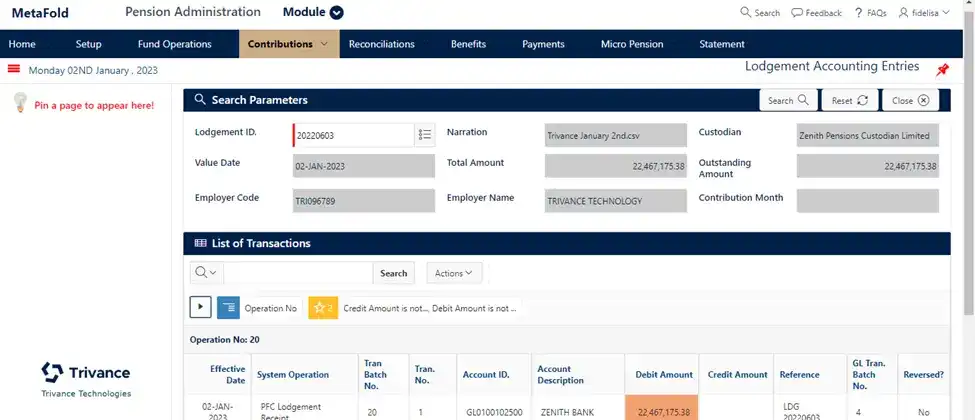Expand the report settings triangle toggle

[x=200, y=307]
